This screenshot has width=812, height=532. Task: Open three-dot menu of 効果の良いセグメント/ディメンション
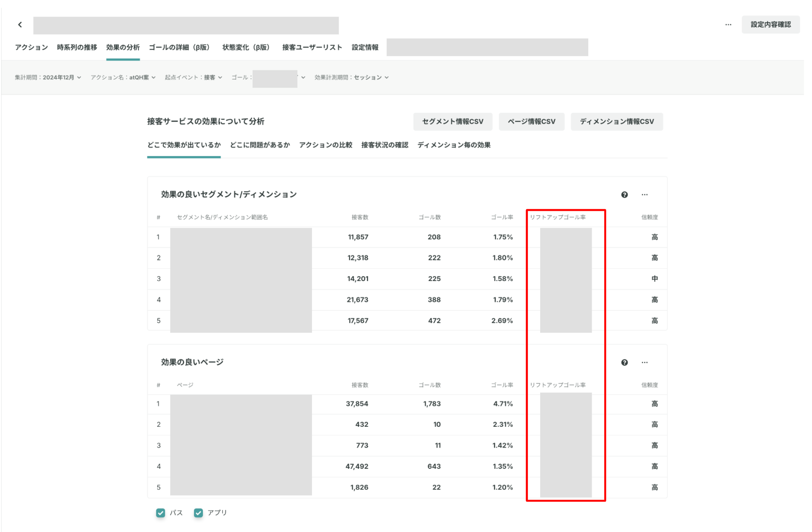[x=645, y=195]
